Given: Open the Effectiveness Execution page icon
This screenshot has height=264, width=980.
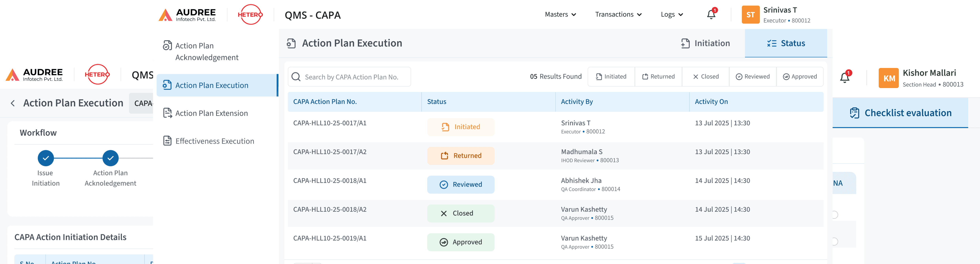Looking at the screenshot, I should click(x=167, y=141).
